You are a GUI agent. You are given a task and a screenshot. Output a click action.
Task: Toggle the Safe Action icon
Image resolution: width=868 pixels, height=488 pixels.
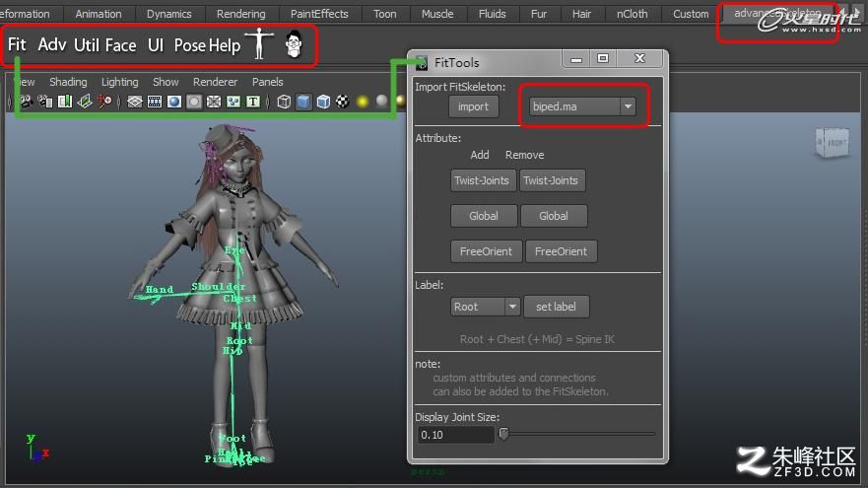point(234,102)
